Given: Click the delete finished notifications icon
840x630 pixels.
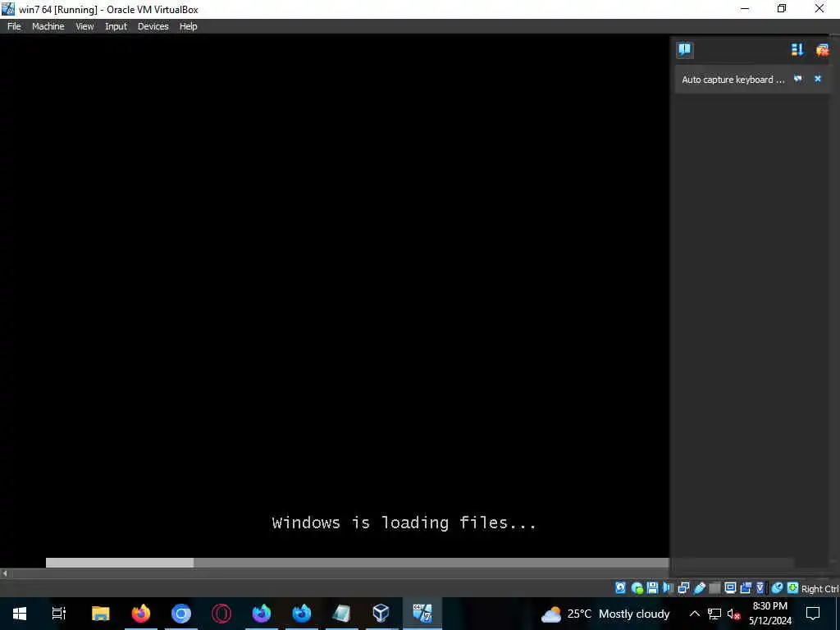Looking at the screenshot, I should click(822, 50).
